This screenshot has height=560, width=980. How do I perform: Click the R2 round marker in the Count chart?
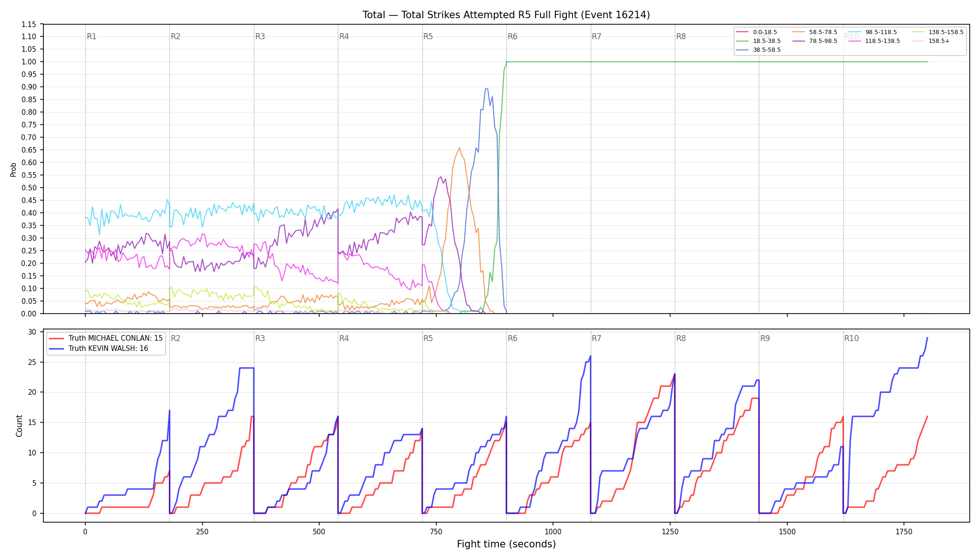(x=175, y=338)
